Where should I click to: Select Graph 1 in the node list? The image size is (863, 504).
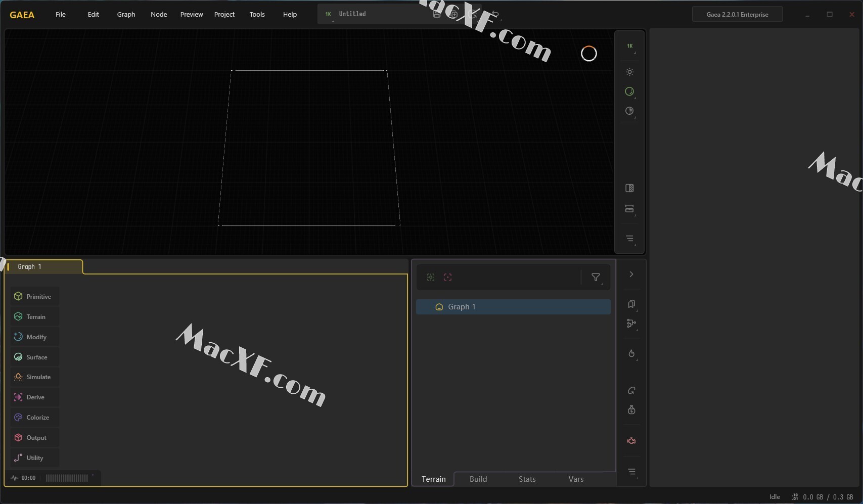[x=513, y=307]
